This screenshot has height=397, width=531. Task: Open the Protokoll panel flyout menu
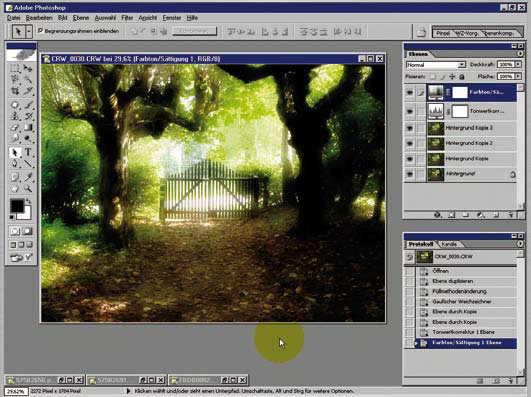(x=520, y=244)
